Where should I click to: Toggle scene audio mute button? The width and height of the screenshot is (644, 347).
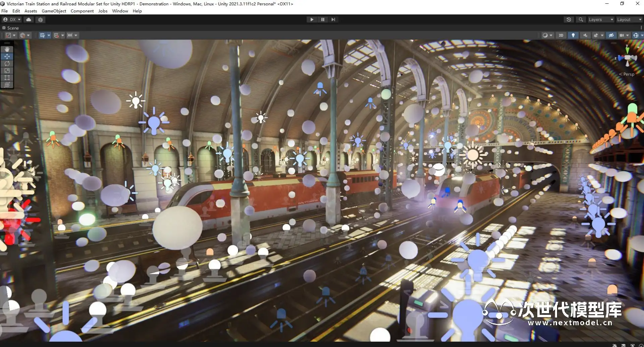585,35
